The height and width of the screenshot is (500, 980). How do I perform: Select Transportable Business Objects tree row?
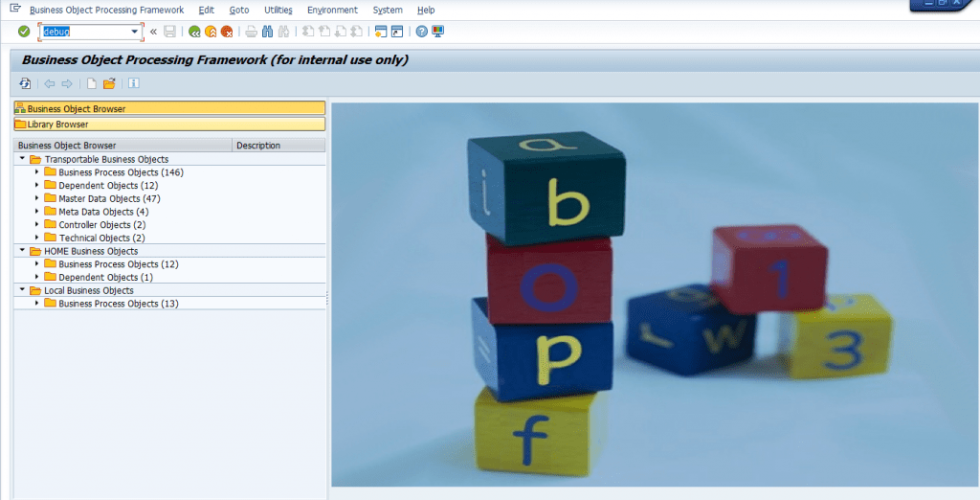[169, 159]
